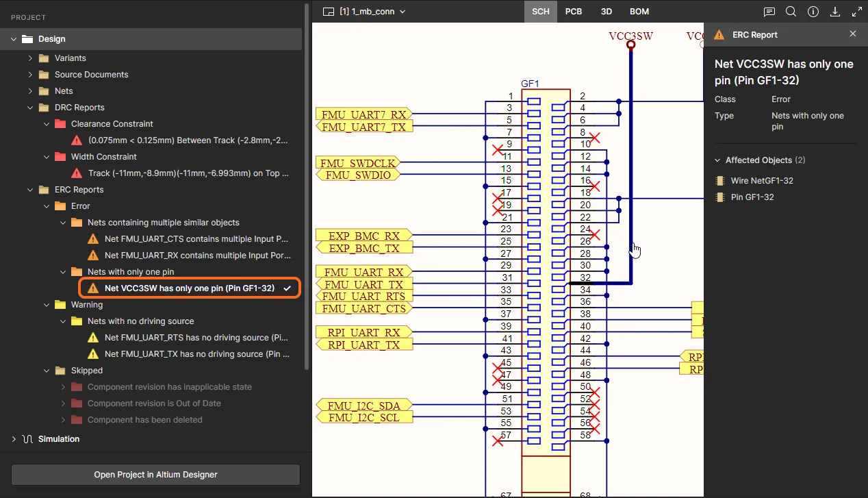Collapse the Affected Objects section
Viewport: 868px width, 498px height.
[717, 160]
